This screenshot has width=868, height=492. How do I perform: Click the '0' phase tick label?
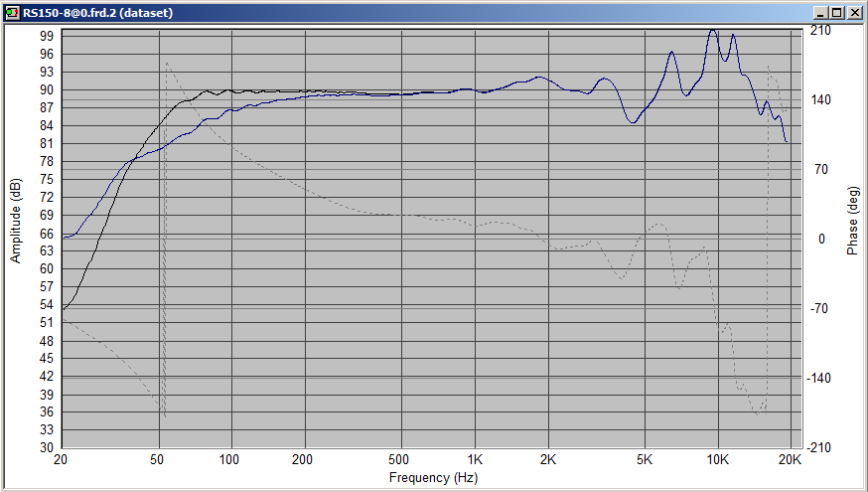point(821,239)
